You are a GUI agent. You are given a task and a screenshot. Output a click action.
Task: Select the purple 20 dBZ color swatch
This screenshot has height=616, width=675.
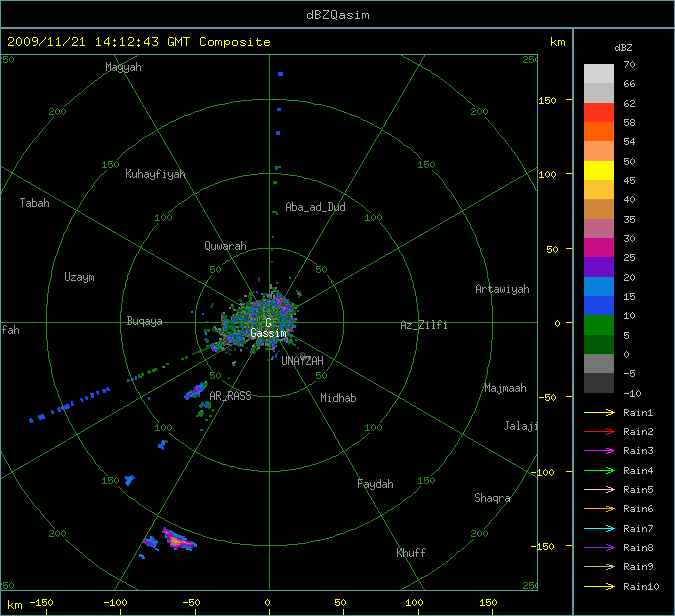pos(599,267)
